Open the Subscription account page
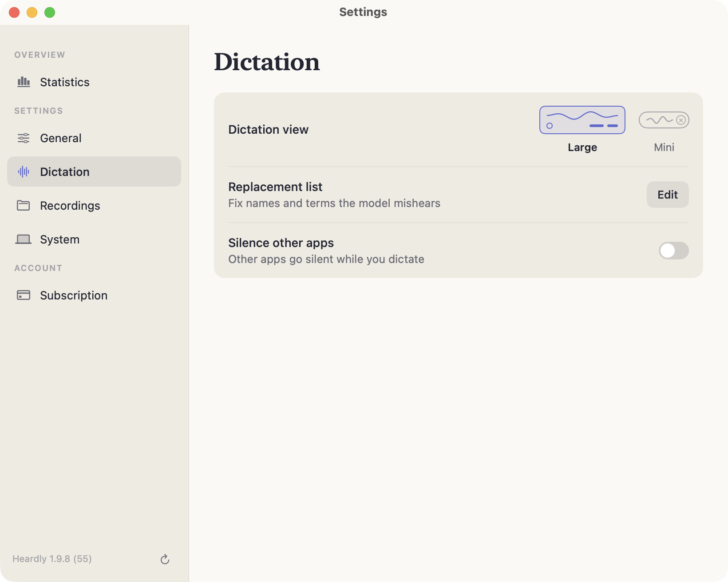728x582 pixels. pos(94,295)
